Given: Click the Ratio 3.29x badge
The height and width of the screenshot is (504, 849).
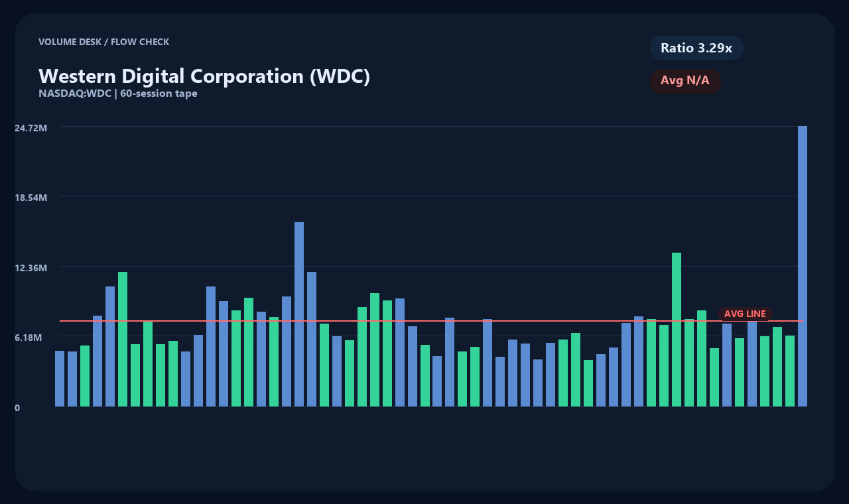Looking at the screenshot, I should [x=696, y=48].
